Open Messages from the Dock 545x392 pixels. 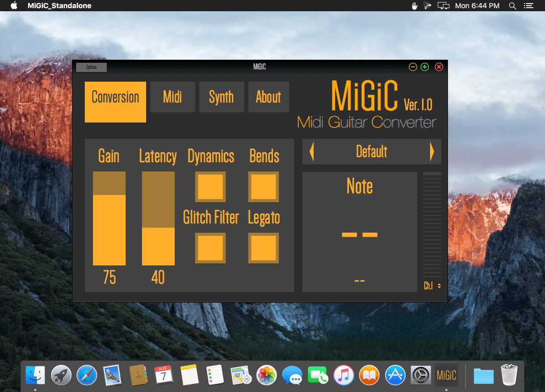tap(292, 375)
